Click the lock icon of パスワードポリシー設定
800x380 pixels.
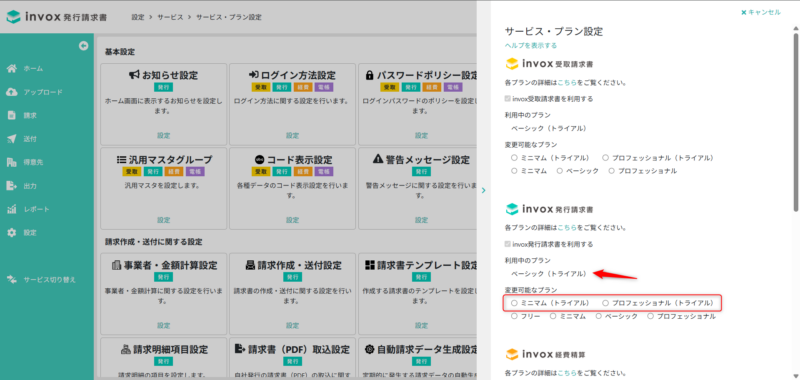pos(369,75)
